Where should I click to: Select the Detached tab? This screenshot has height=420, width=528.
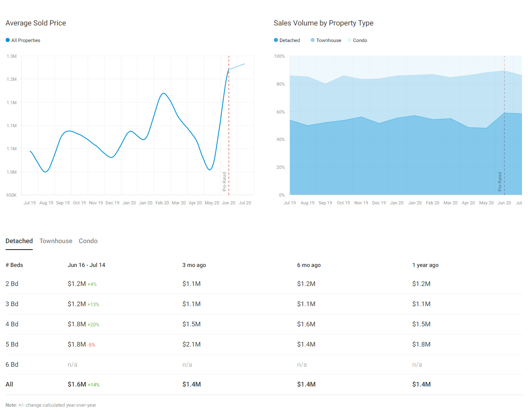(19, 241)
